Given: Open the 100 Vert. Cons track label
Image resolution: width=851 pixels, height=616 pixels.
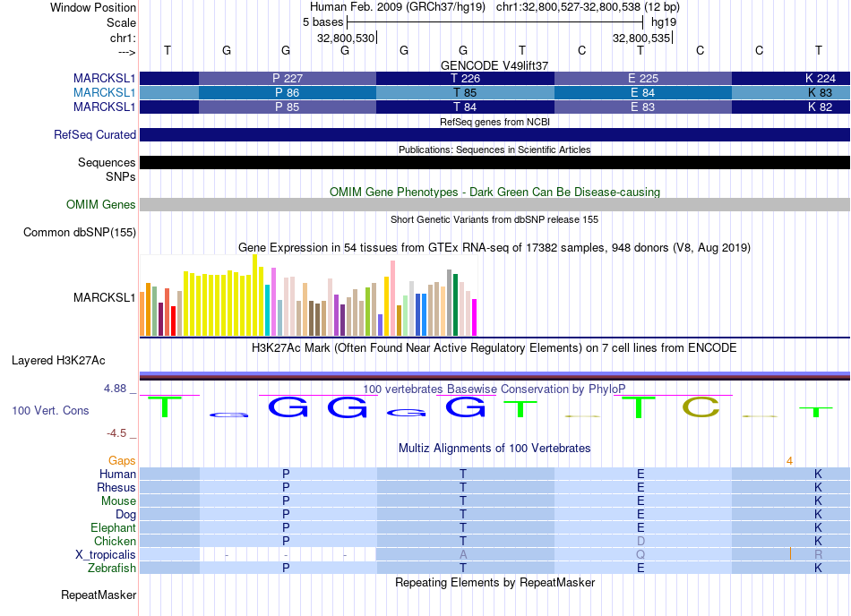Looking at the screenshot, I should point(50,410).
